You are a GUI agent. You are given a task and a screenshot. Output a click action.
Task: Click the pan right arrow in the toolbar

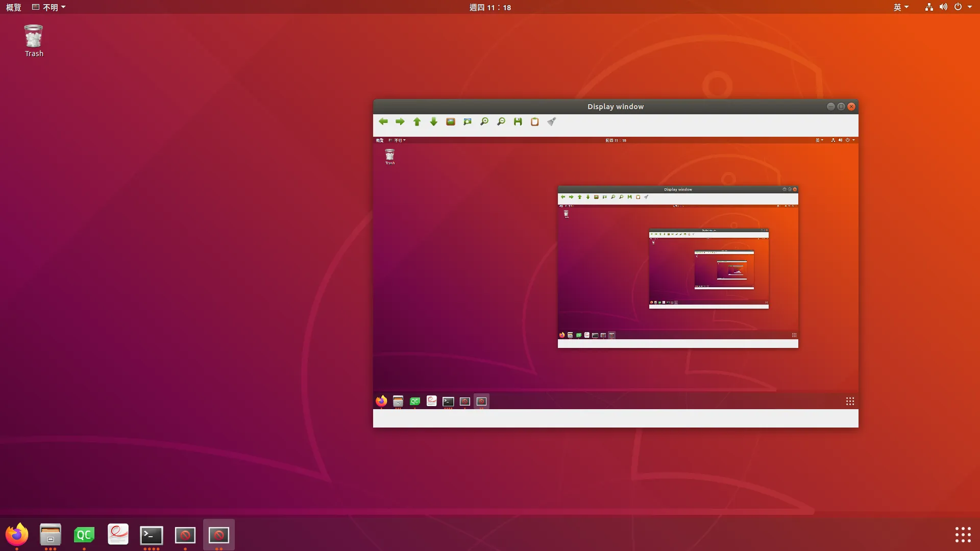[x=400, y=121]
